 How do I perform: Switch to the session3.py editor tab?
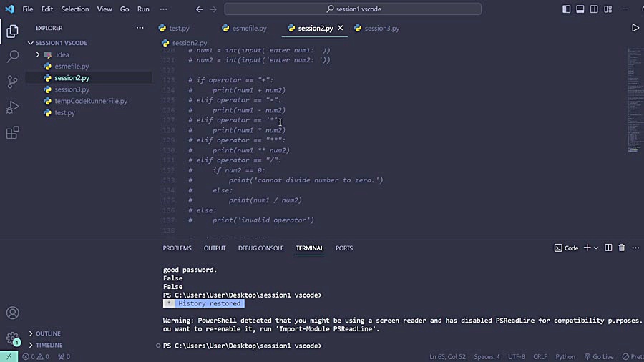(381, 29)
